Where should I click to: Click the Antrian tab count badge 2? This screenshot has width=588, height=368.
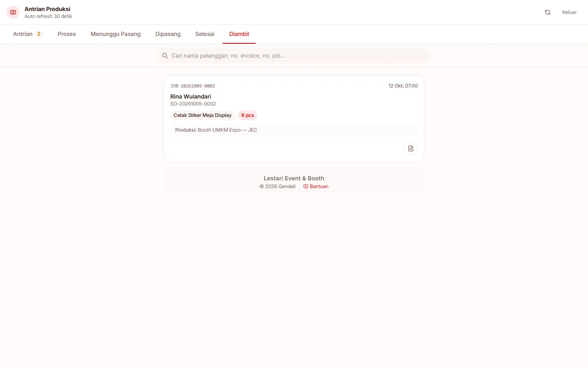click(x=39, y=34)
